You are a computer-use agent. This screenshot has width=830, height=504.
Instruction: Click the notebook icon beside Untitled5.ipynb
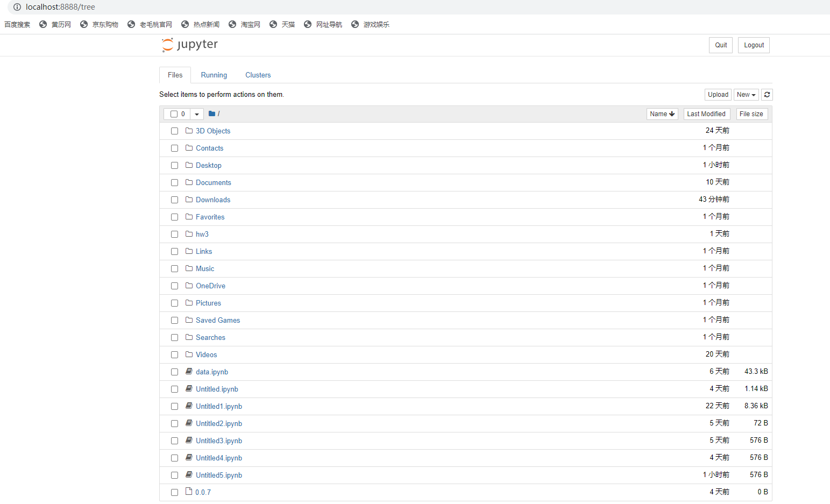point(189,474)
